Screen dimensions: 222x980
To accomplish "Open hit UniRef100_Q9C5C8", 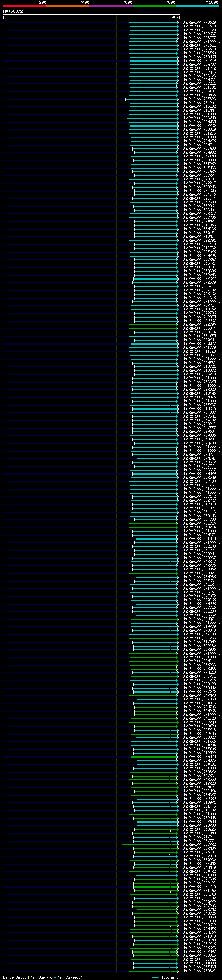I will [x=199, y=26].
